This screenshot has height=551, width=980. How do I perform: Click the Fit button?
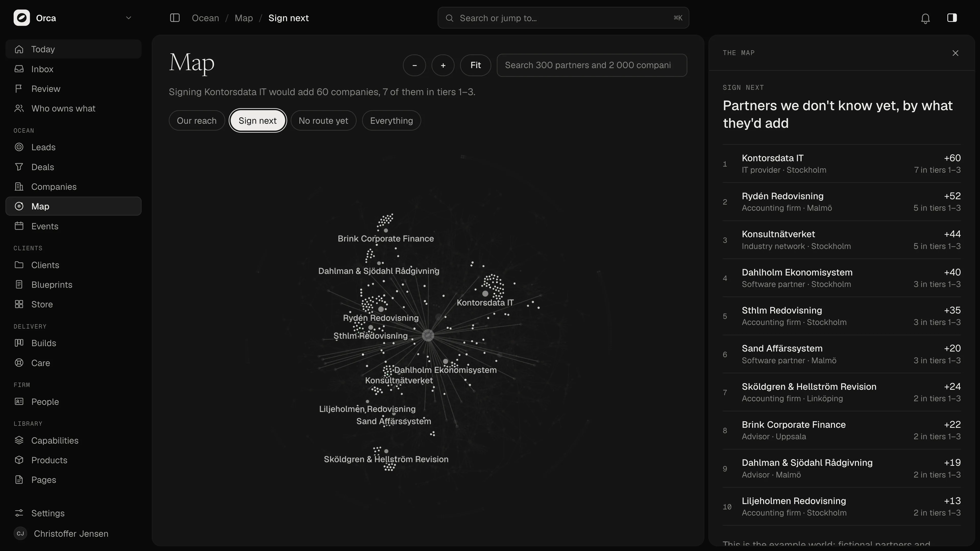[475, 65]
